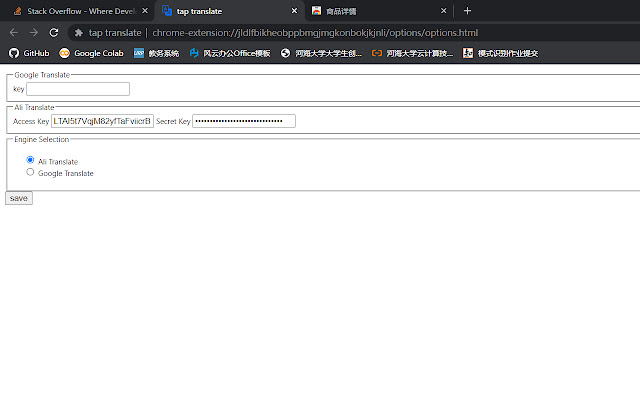Select the Google Translate engine radio
The image size is (640, 400).
click(x=30, y=172)
